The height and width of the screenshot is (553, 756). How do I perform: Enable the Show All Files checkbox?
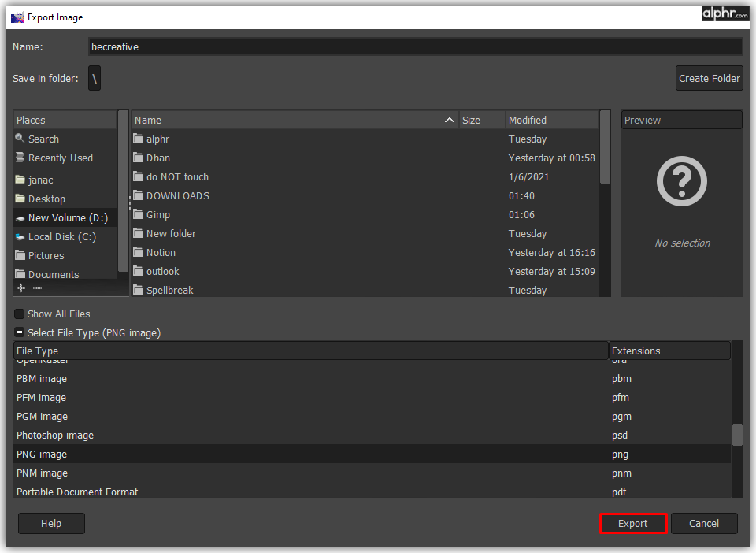(x=19, y=314)
